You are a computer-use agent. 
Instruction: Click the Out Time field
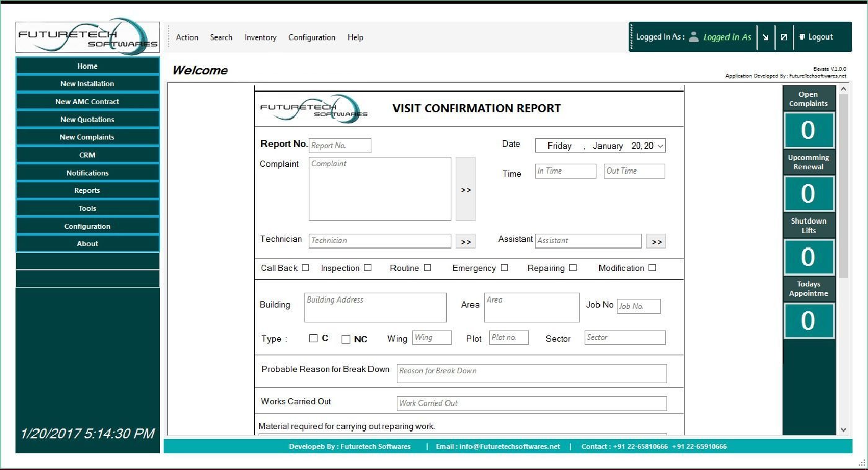(634, 171)
